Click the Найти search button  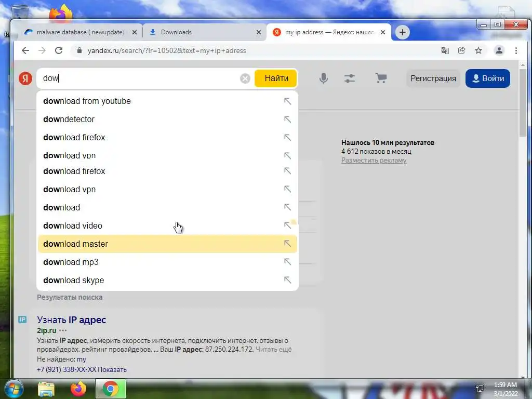coord(276,78)
